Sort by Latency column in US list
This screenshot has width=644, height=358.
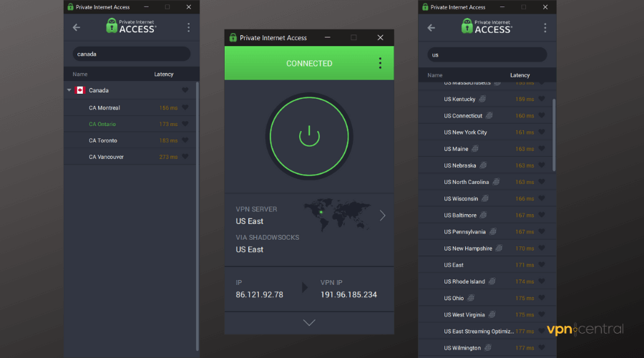(x=519, y=75)
